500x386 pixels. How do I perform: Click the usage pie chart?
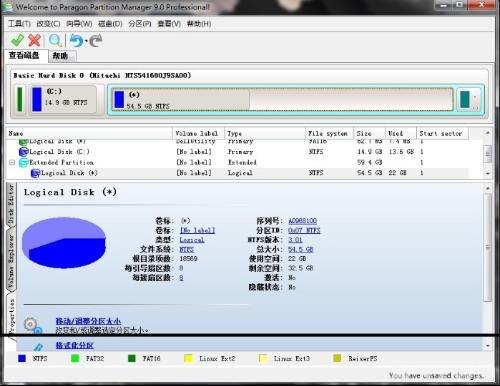pyautogui.click(x=64, y=243)
